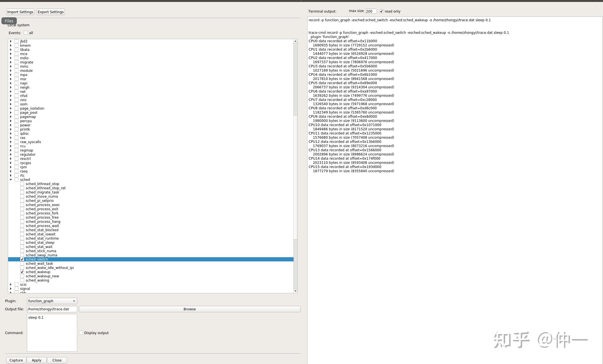
Task: Open the Plugin function_graph dropdown
Action: tap(52, 301)
